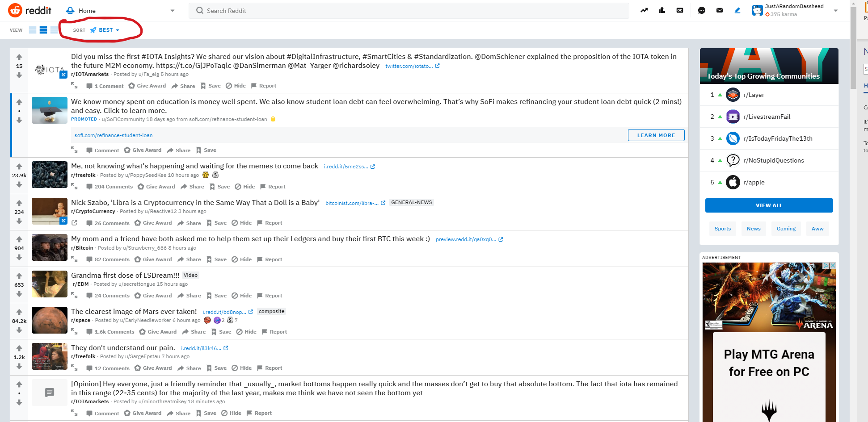Upvote the SoFi promoted post
Viewport: 868px width, 422px height.
point(19,102)
